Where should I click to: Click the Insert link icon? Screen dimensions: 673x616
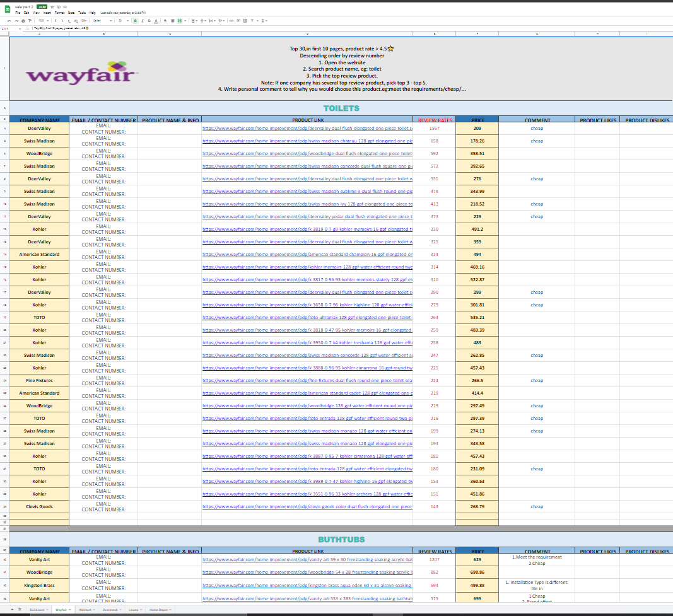pyautogui.click(x=231, y=21)
